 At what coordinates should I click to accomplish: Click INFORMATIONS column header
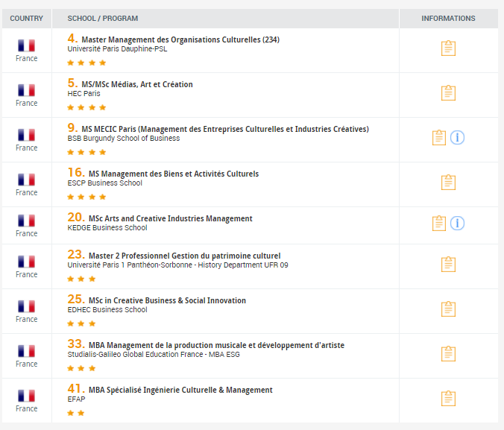[x=448, y=19]
